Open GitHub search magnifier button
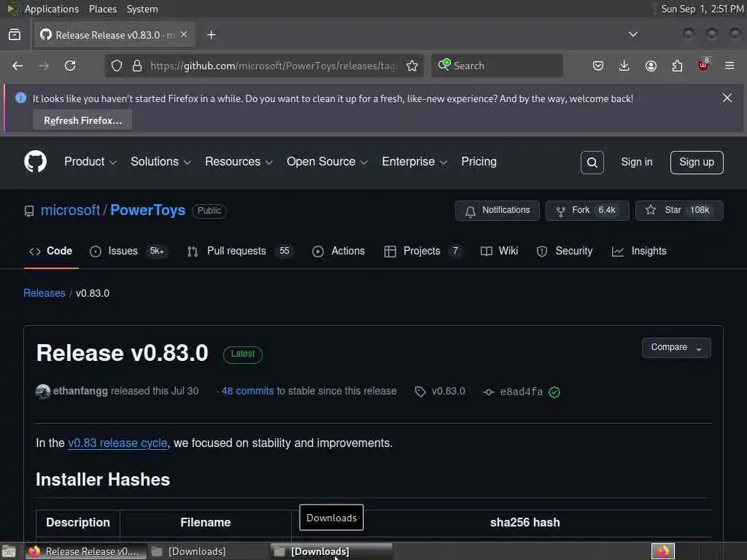This screenshot has height=560, width=747. 592,163
